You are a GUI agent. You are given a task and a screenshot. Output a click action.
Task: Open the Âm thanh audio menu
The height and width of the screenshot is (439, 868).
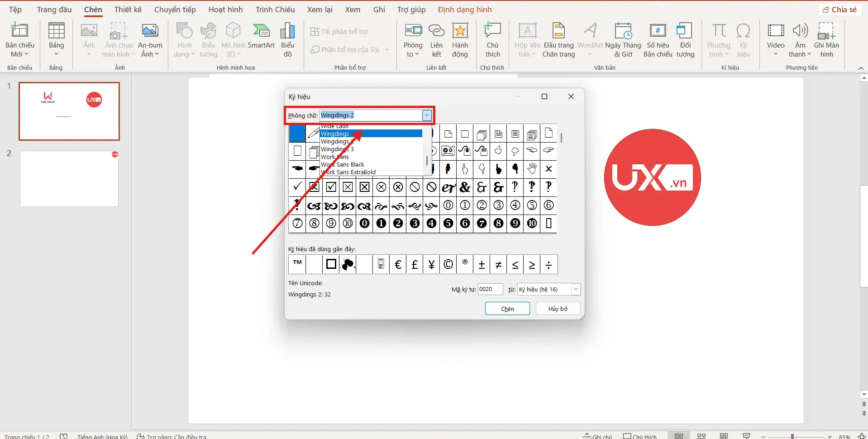point(800,40)
